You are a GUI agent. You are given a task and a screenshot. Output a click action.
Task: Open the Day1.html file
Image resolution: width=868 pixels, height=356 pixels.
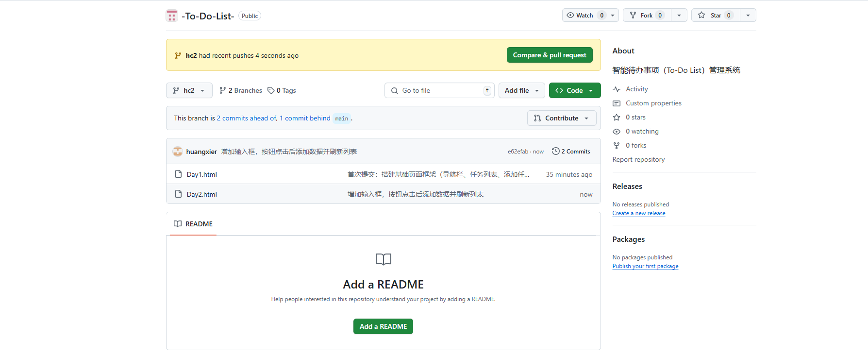click(x=201, y=174)
